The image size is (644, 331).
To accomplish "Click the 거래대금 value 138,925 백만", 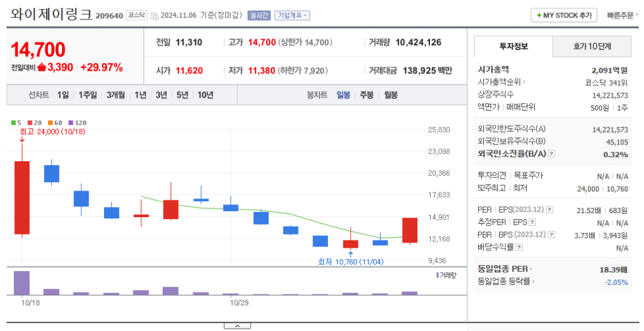I will tap(427, 71).
